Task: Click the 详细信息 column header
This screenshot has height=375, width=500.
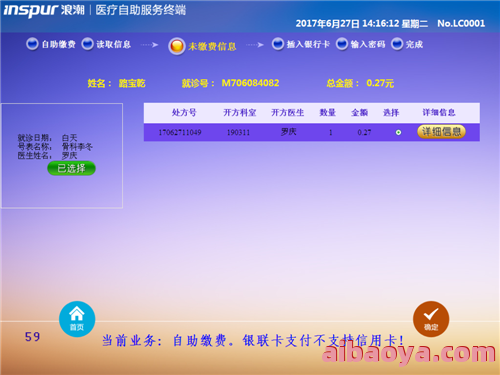Action: [439, 113]
